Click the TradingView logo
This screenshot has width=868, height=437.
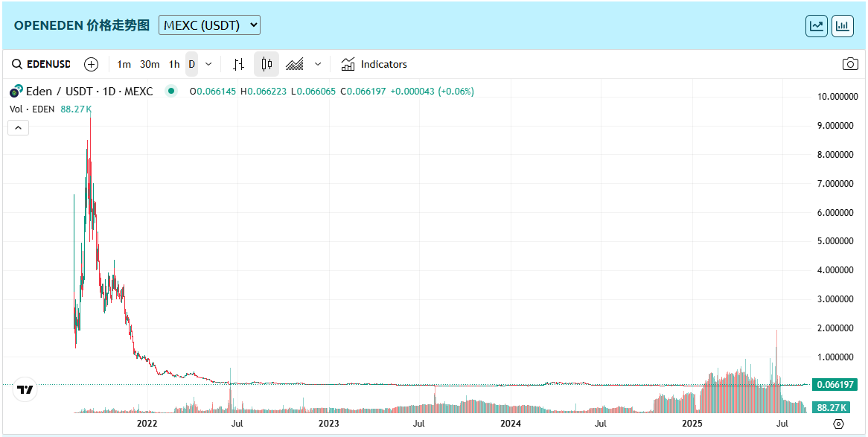pyautogui.click(x=25, y=390)
